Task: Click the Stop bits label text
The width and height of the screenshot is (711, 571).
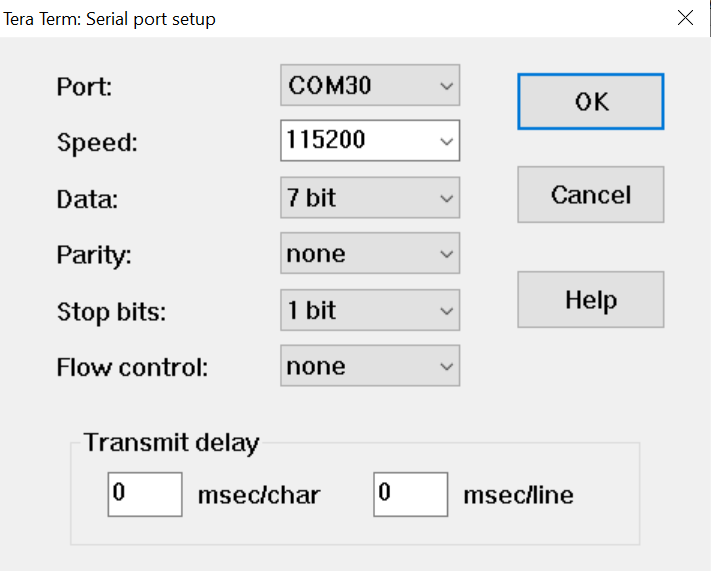Action: click(111, 311)
